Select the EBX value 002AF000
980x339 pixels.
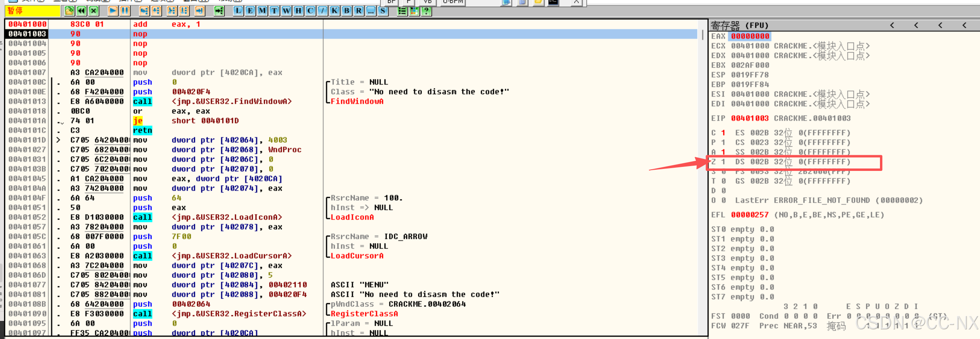click(750, 65)
